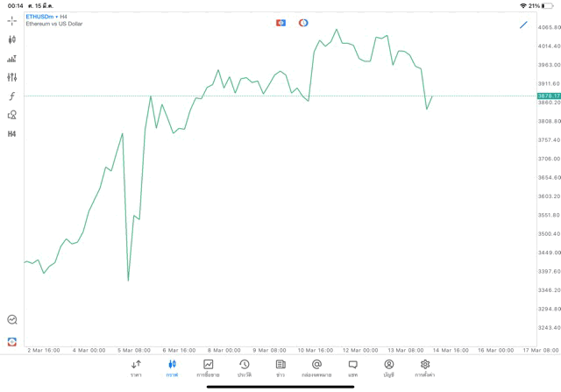Open the drawing objects shapes icon
561x392 pixels.
pyautogui.click(x=12, y=115)
